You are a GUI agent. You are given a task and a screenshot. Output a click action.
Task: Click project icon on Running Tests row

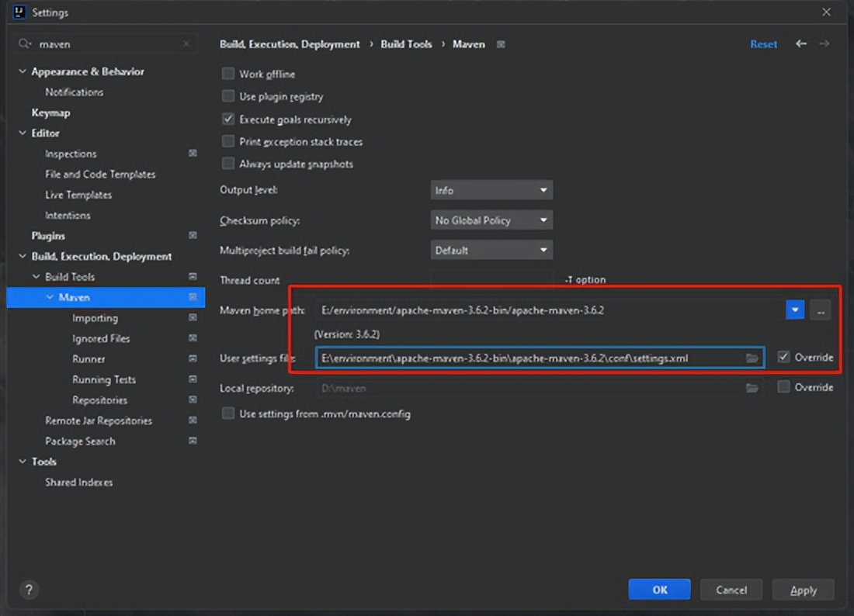click(x=193, y=379)
